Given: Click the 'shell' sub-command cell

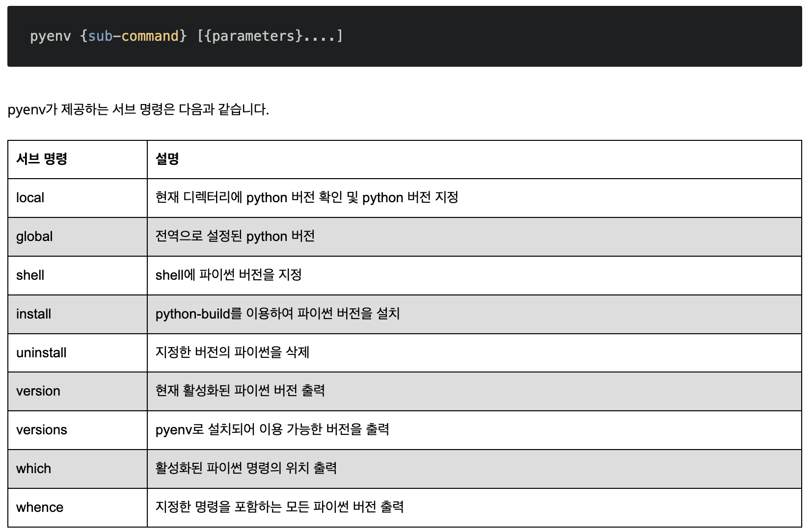Looking at the screenshot, I should pos(78,275).
